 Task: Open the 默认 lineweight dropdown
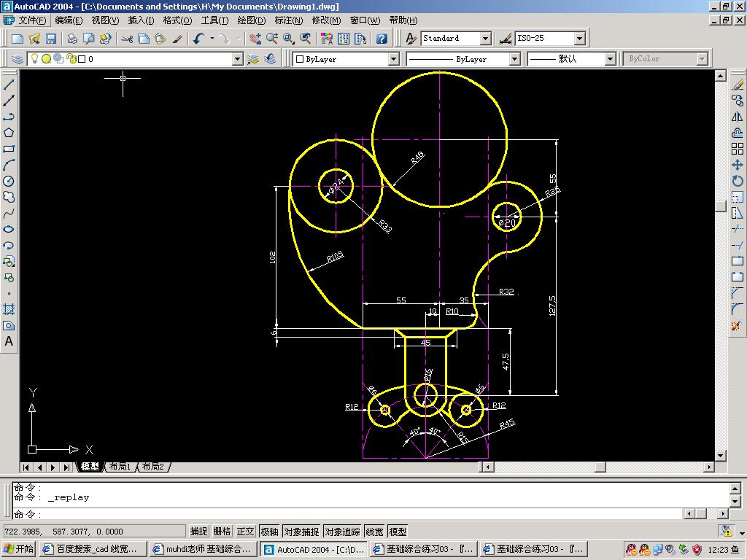tap(611, 59)
